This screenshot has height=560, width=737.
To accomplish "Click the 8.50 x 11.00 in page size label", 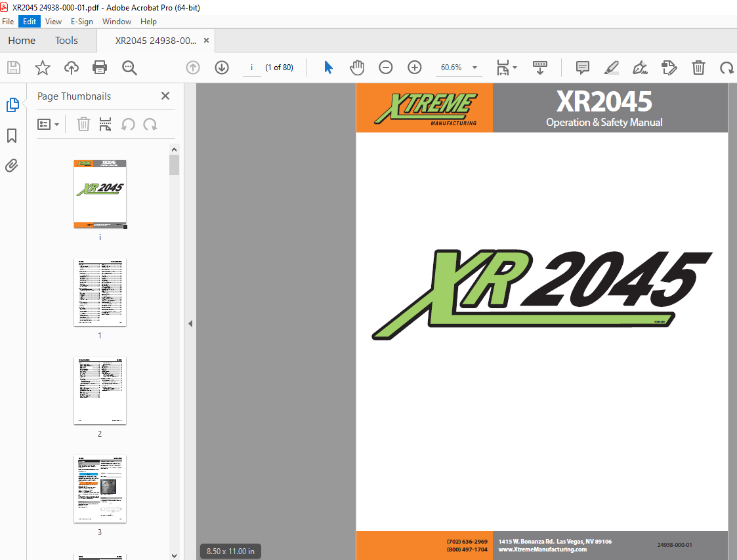I will (230, 551).
